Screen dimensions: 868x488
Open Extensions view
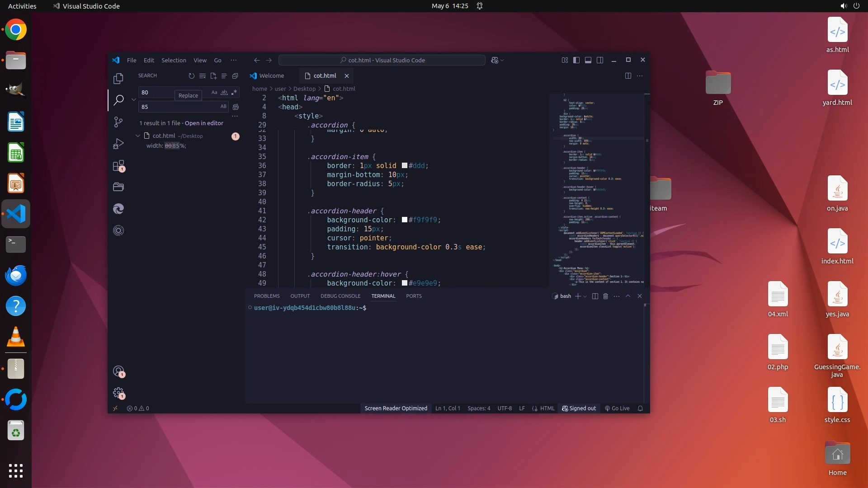[x=118, y=166]
